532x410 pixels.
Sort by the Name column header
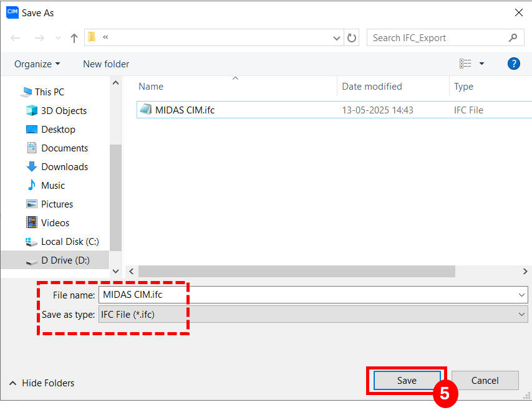[151, 87]
